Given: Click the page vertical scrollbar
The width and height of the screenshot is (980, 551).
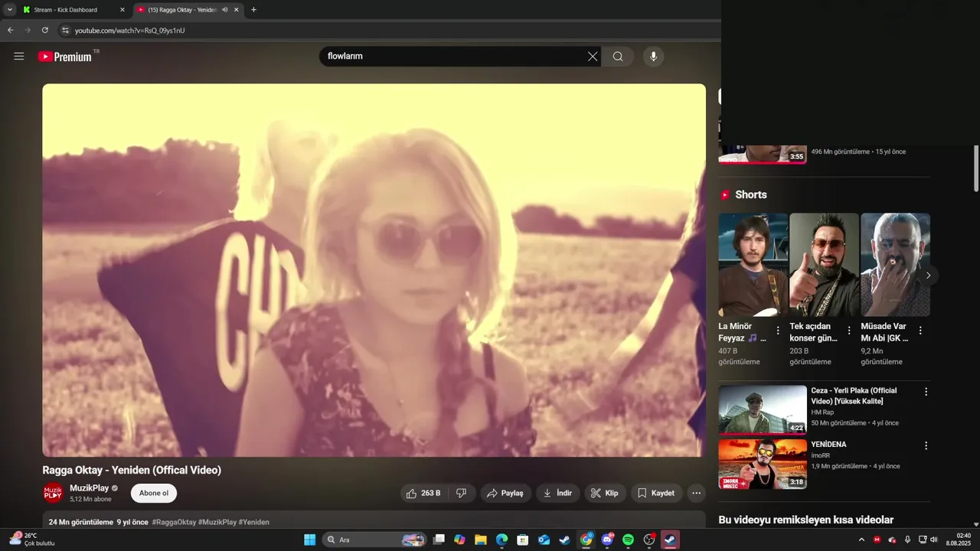Looking at the screenshot, I should click(x=976, y=168).
